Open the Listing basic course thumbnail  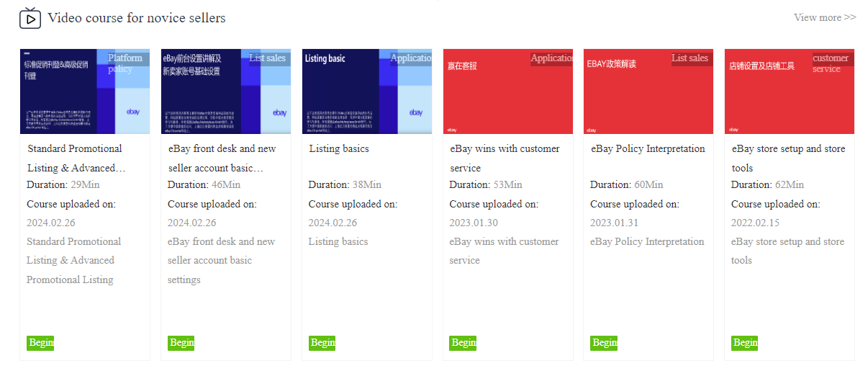[367, 91]
